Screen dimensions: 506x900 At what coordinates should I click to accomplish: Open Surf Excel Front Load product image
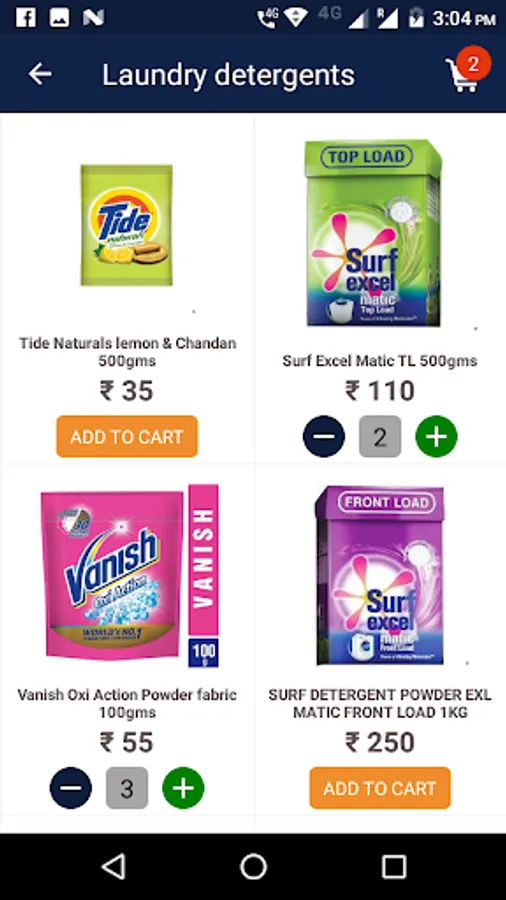click(x=380, y=575)
